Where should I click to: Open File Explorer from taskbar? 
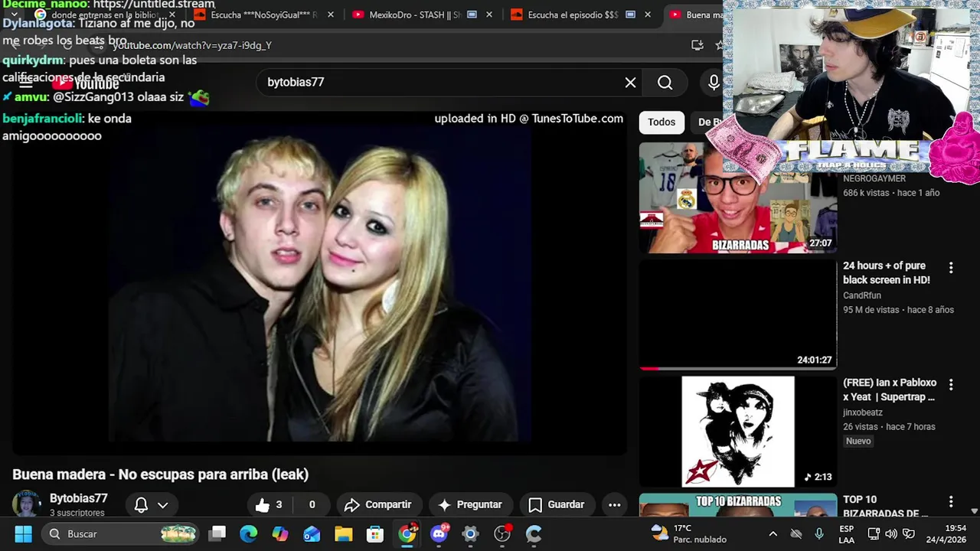[343, 533]
